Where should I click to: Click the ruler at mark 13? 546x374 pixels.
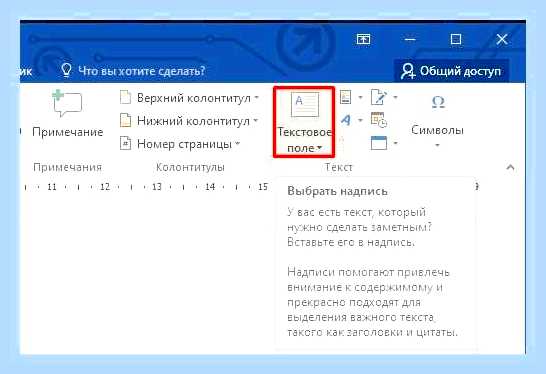pos(157,187)
